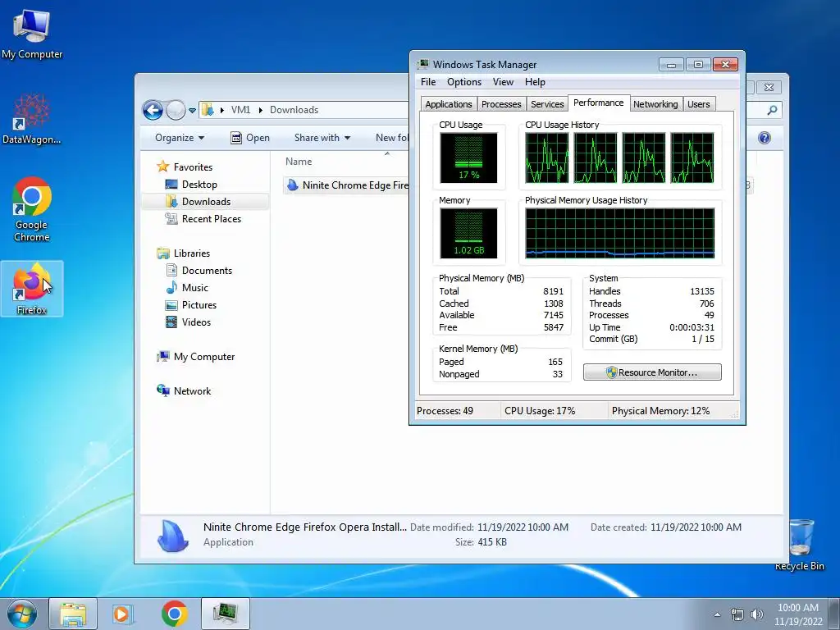Image resolution: width=840 pixels, height=630 pixels.
Task: Click Physical Memory Usage History graph
Action: pos(620,234)
